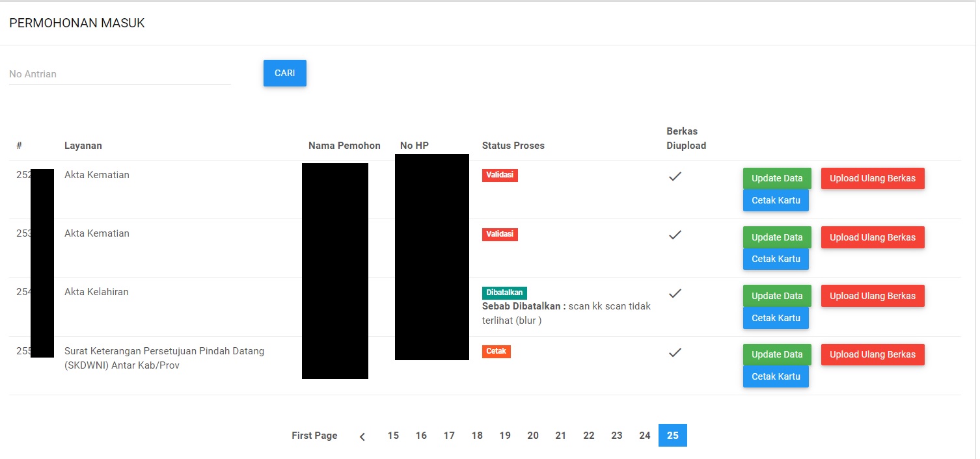Click the Status Proses column header
Viewport: 980px width, 459px height.
click(513, 146)
